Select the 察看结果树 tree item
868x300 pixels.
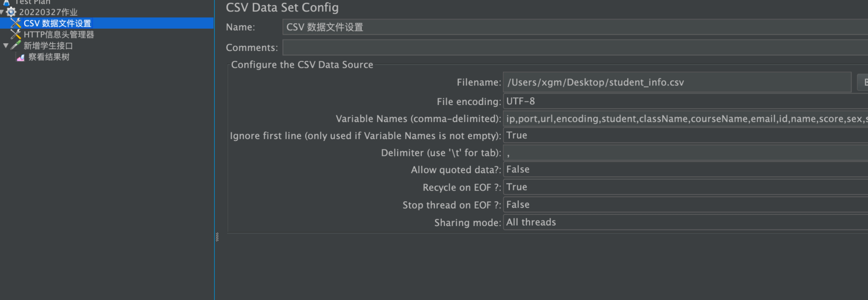[x=49, y=57]
